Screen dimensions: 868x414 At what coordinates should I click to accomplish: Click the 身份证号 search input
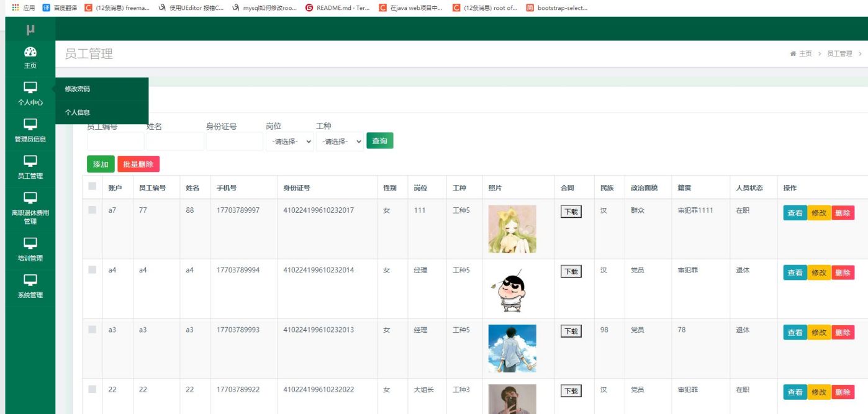click(234, 142)
